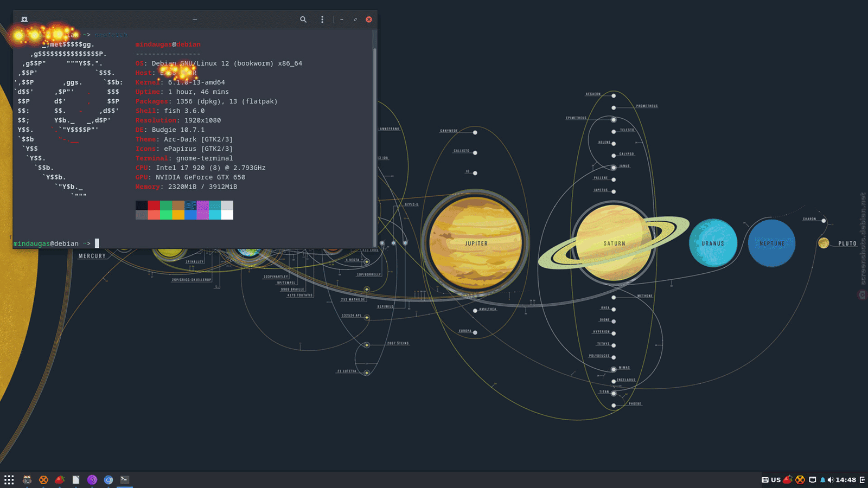Click the red color block in neofetch
Screen dimensions: 868x488
click(154, 205)
